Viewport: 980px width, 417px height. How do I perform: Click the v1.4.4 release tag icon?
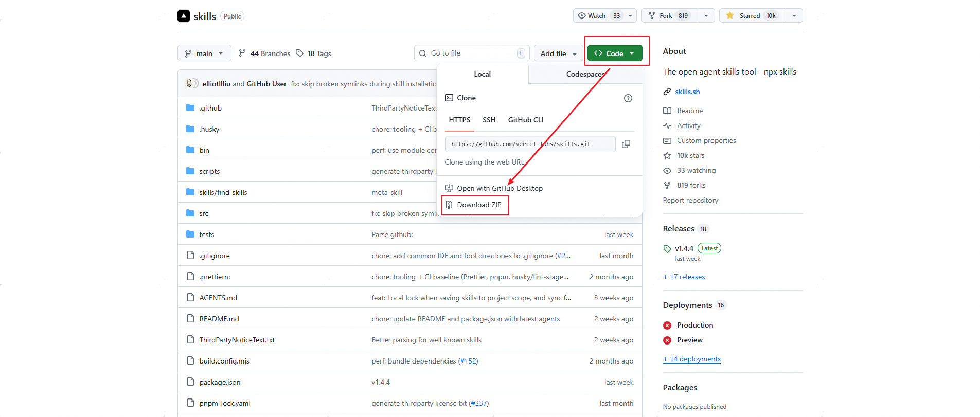click(x=667, y=249)
